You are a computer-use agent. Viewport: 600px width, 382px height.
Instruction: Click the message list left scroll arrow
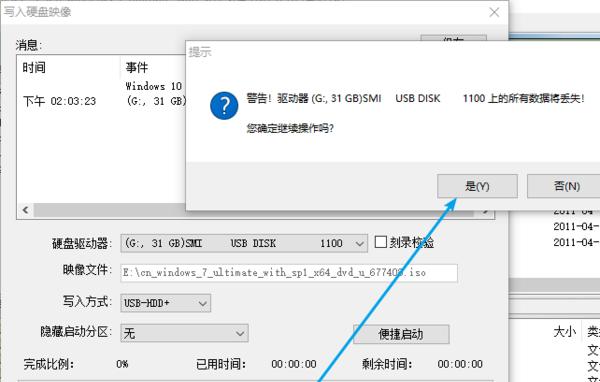click(x=26, y=210)
